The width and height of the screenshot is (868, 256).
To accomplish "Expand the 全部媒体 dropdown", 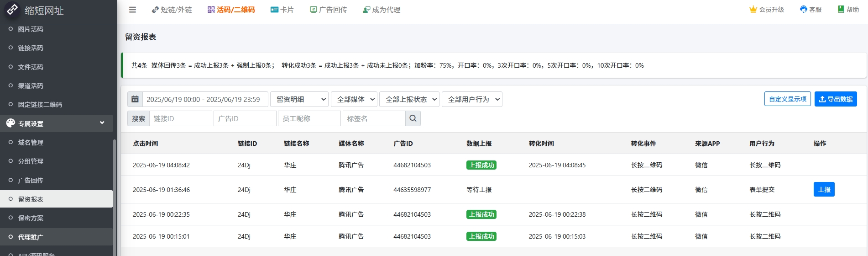I will 354,99.
